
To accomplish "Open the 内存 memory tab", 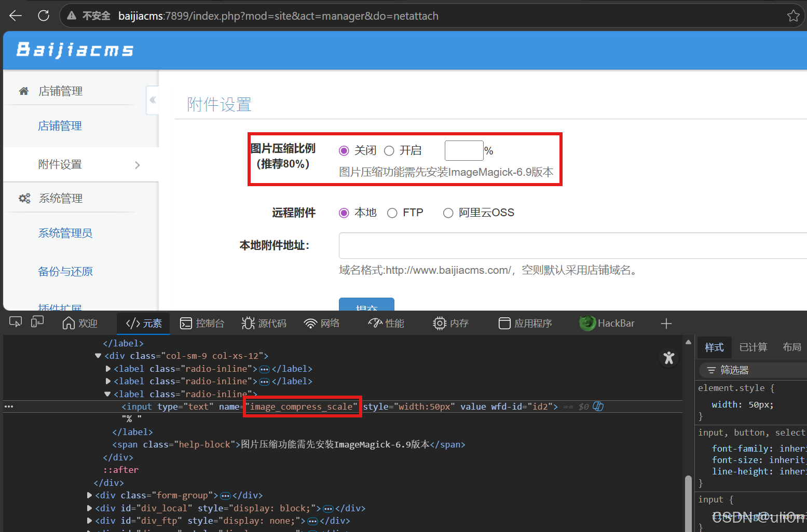I will click(450, 323).
